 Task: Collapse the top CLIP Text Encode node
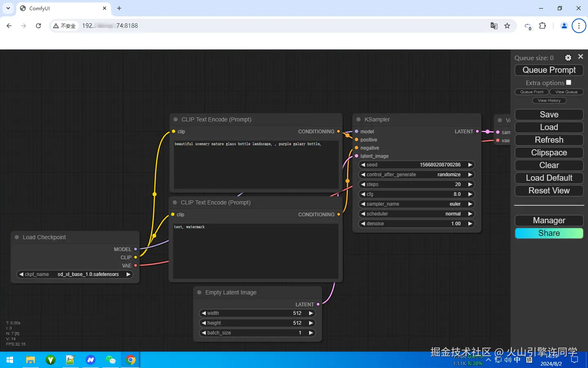(176, 119)
